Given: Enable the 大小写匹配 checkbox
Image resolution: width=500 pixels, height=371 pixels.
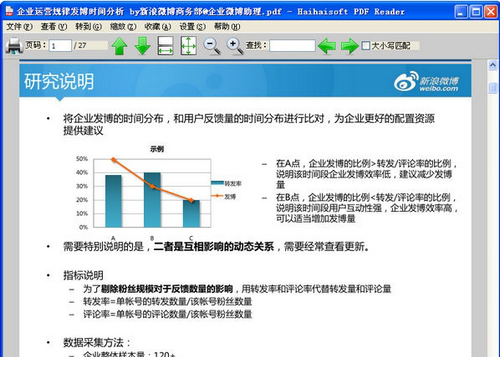Looking at the screenshot, I should [366, 45].
